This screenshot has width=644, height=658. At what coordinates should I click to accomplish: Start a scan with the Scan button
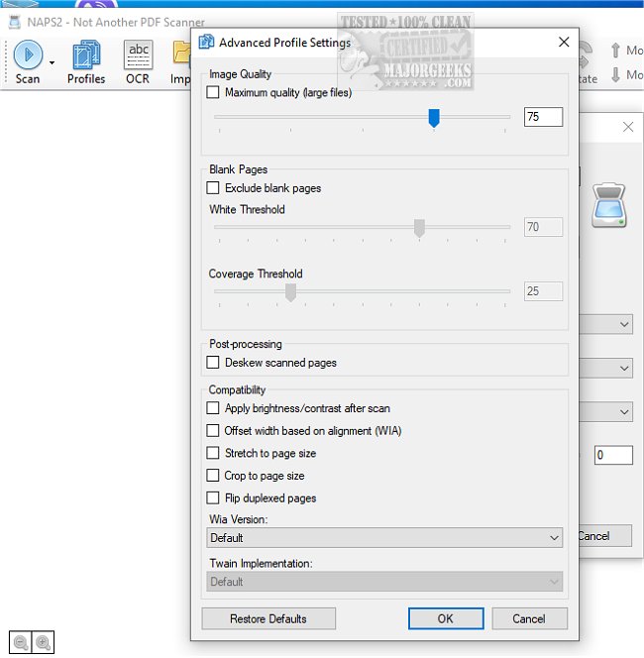pos(28,62)
